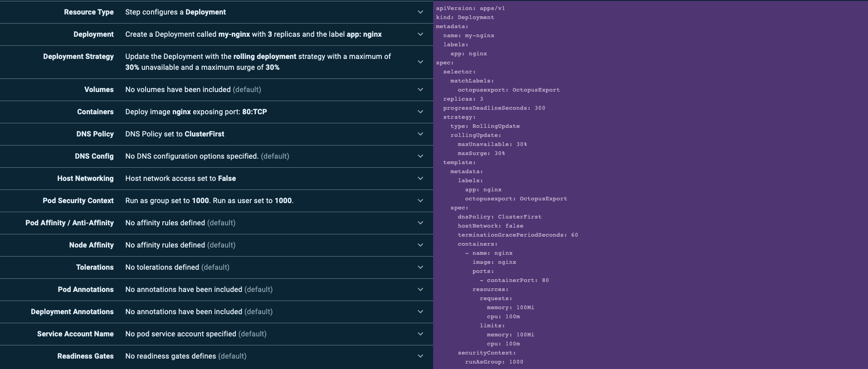The height and width of the screenshot is (369, 868).
Task: Click 'replicas: 3' YAML line
Action: (463, 99)
